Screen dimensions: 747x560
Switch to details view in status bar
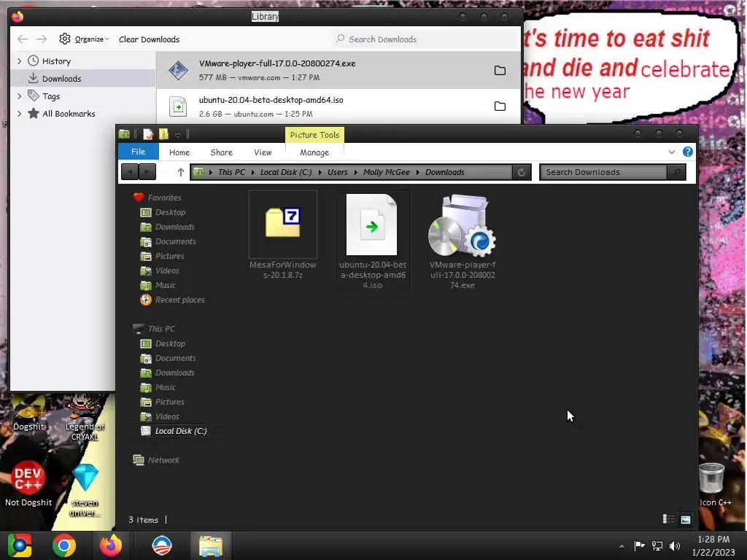[668, 519]
